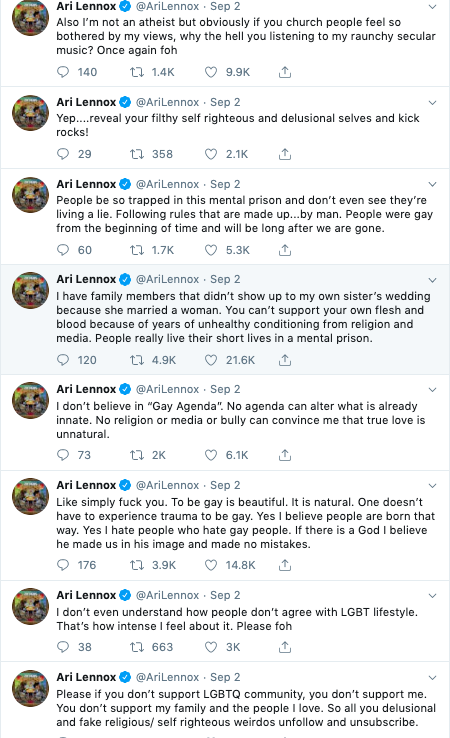Screen dimensions: 450x738
Task: Open the avatar beside the sister's wedding tweet
Action: point(31,290)
